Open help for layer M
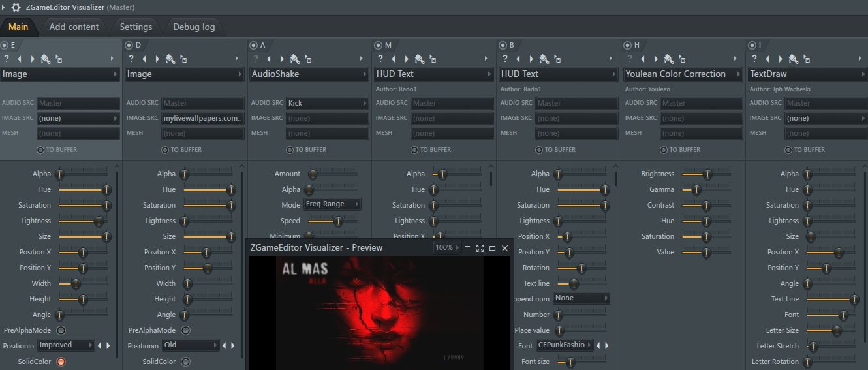 tap(380, 59)
